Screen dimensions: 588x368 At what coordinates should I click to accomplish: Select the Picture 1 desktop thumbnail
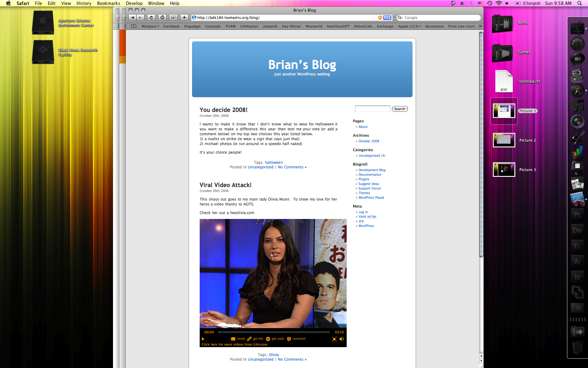click(x=504, y=111)
